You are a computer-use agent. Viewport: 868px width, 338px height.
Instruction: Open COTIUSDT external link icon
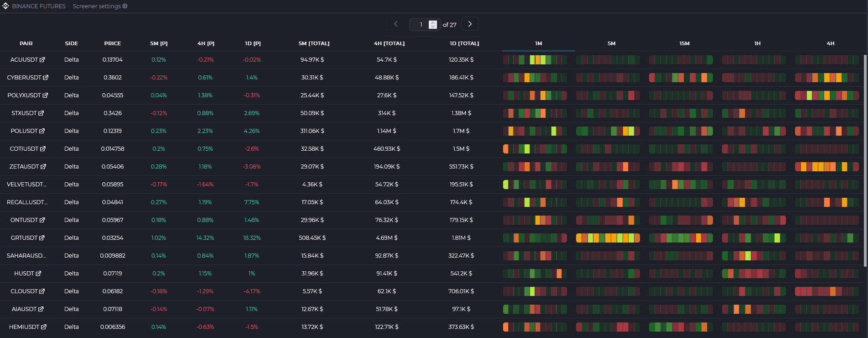point(43,149)
